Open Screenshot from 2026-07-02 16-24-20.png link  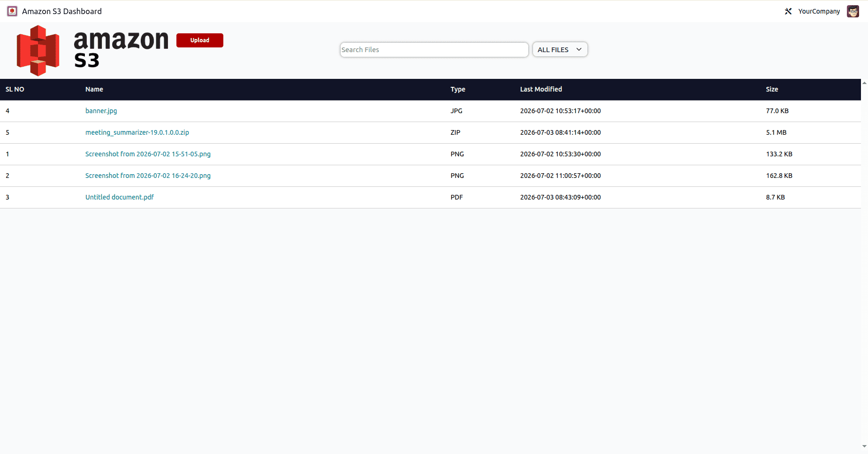[148, 176]
